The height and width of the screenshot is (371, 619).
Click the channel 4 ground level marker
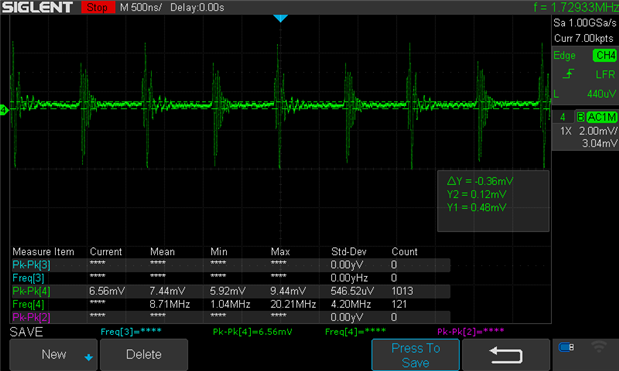pyautogui.click(x=4, y=110)
